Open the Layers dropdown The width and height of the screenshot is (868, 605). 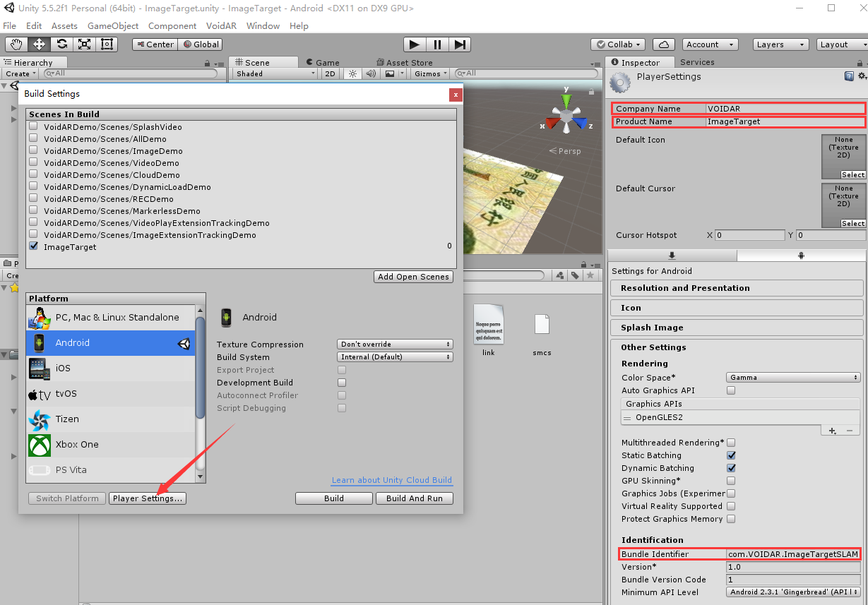[780, 44]
